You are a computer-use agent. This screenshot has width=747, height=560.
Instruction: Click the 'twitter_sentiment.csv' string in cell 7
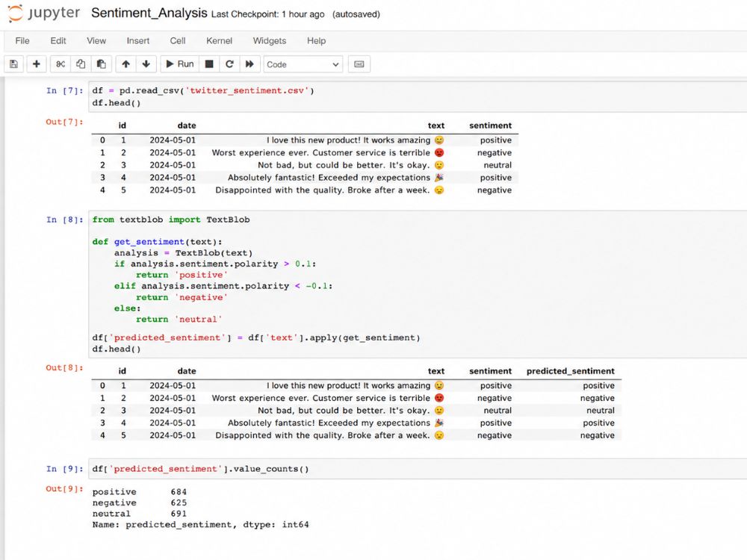pos(247,90)
